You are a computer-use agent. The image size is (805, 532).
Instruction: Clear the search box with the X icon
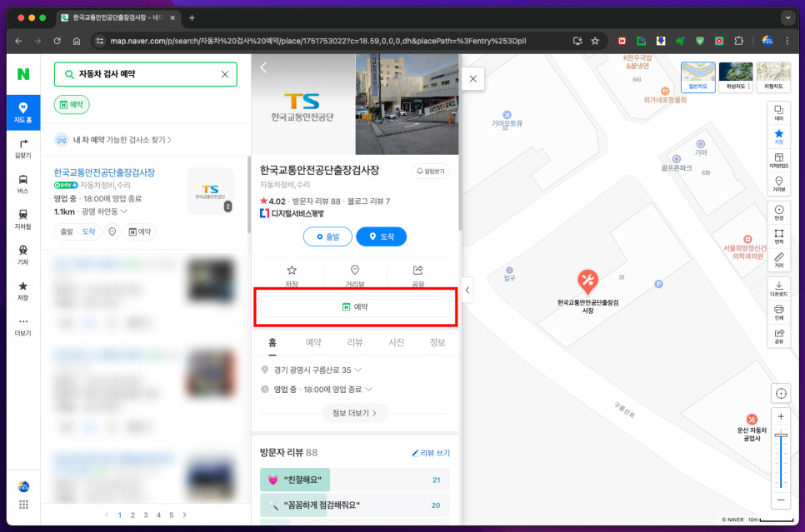(x=225, y=74)
